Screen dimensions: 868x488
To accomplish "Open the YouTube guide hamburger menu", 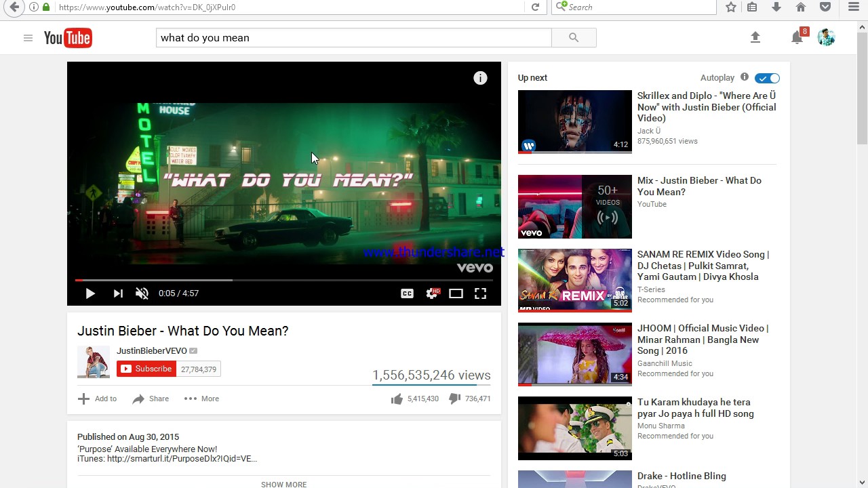I will click(28, 38).
